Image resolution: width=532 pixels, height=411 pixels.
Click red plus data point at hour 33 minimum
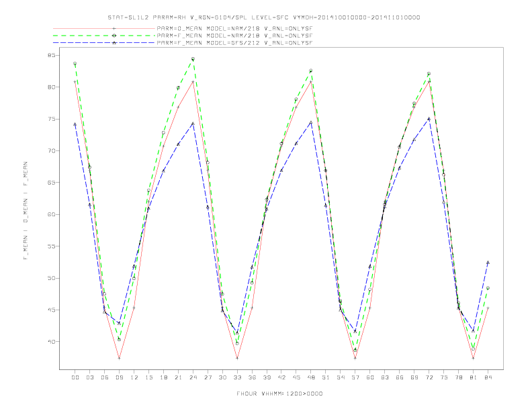(237, 358)
